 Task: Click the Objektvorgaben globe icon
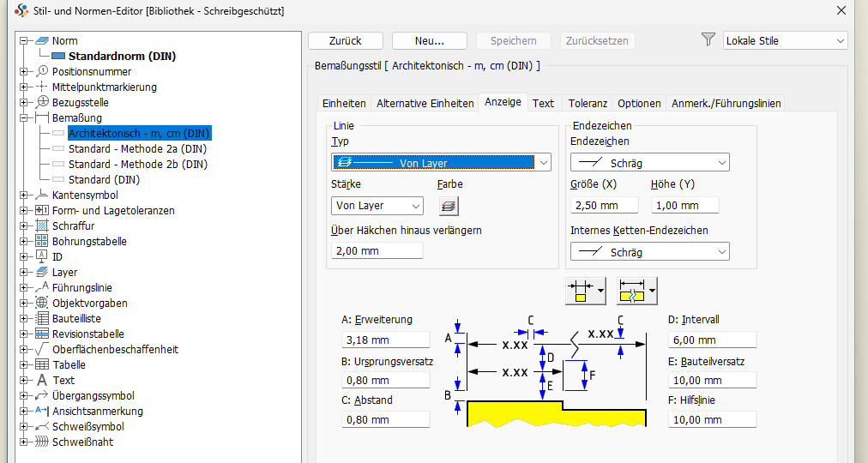(42, 304)
